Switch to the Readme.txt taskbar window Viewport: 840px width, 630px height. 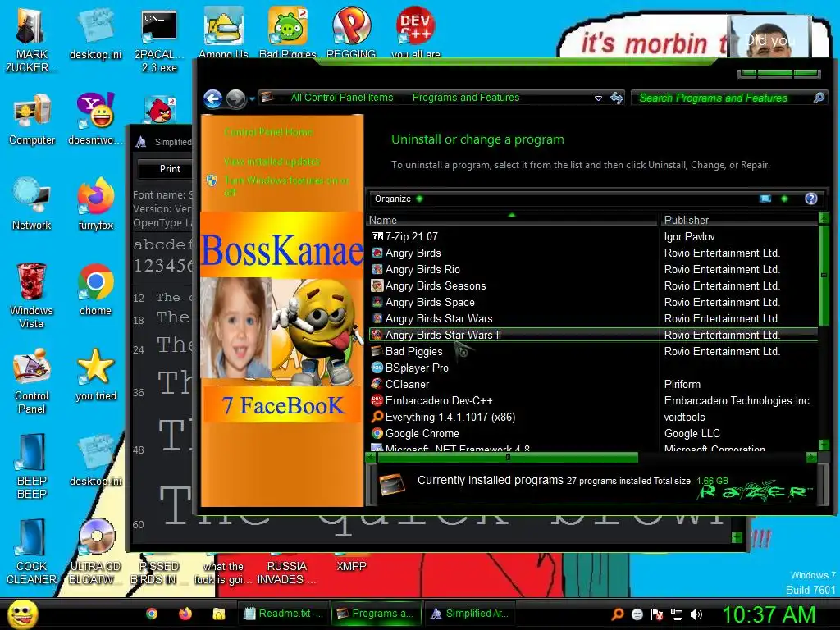pos(283,614)
